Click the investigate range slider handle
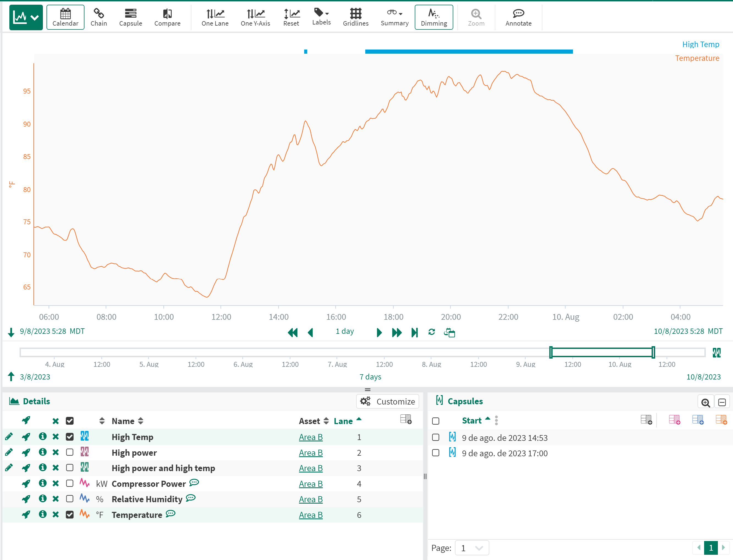733x560 pixels. 551,352
